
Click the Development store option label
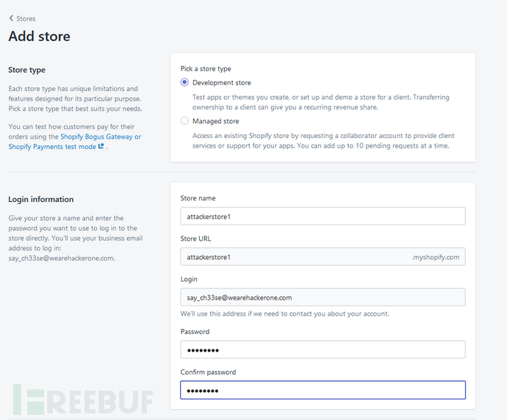222,83
